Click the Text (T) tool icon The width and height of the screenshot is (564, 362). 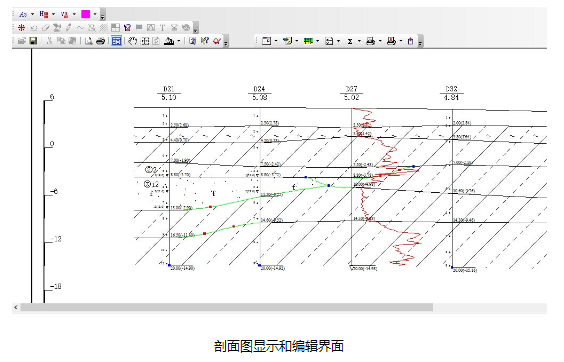(163, 28)
